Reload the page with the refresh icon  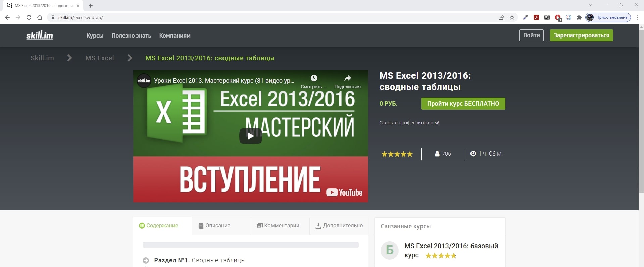pyautogui.click(x=29, y=17)
